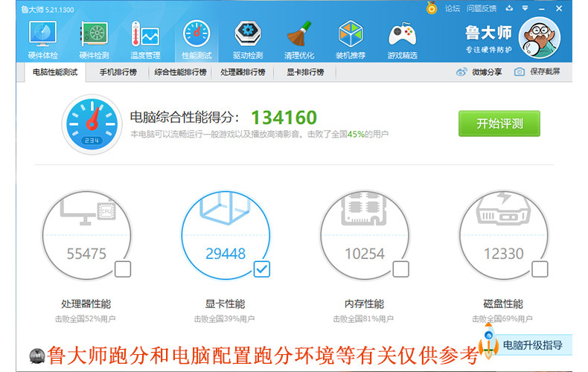Click 显卡性能 label
Screen dimensions: 588x372
point(225,304)
